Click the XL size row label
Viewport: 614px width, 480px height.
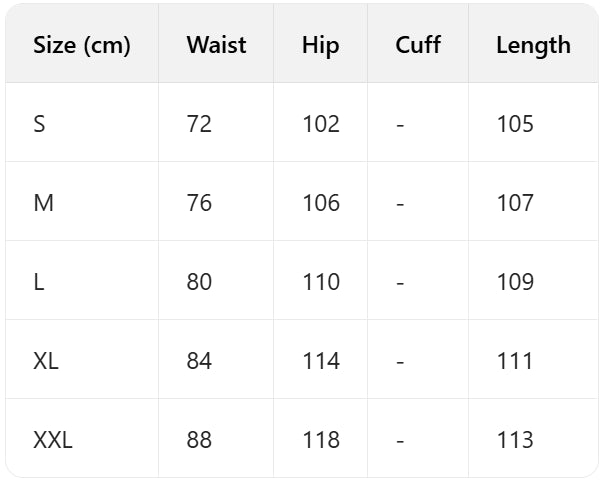46,361
